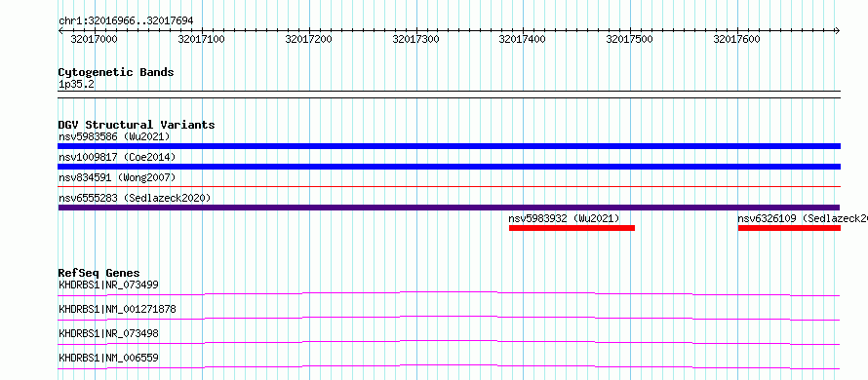Select the magenta KHDRBS1|NR_073498 transcript line

click(449, 342)
